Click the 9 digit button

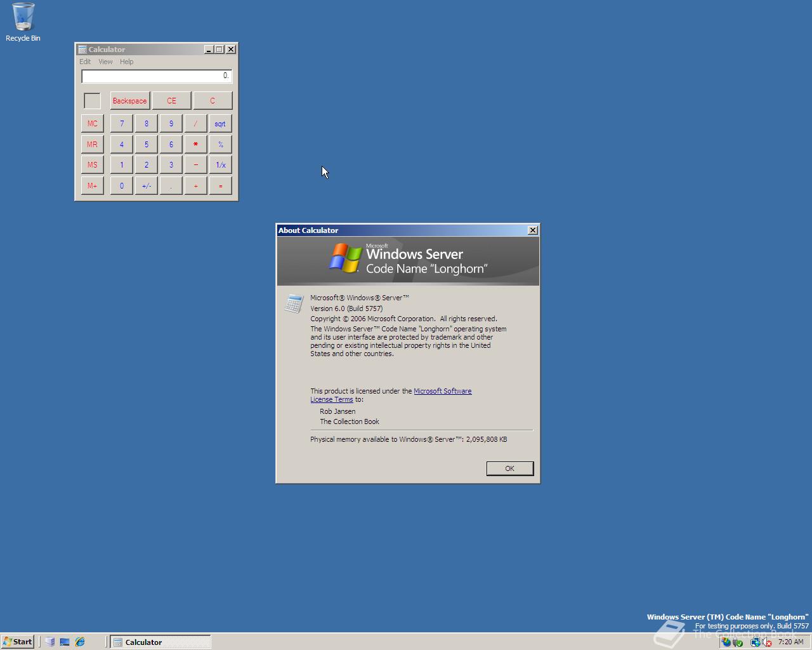[171, 124]
